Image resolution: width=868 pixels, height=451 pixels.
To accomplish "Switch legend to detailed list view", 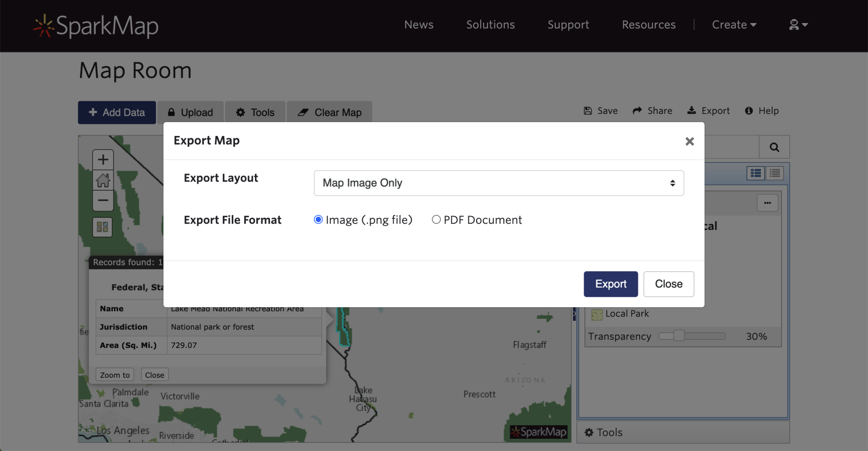I will click(x=775, y=173).
